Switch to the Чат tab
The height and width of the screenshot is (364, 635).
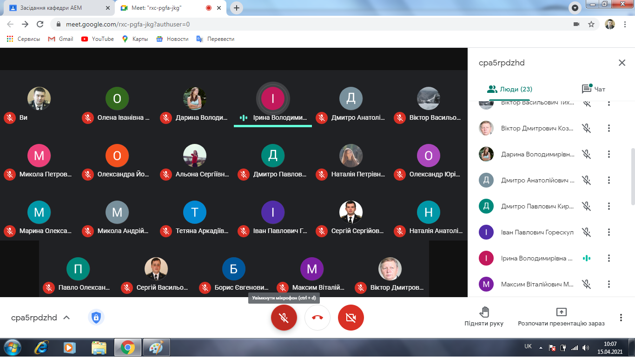(x=594, y=89)
